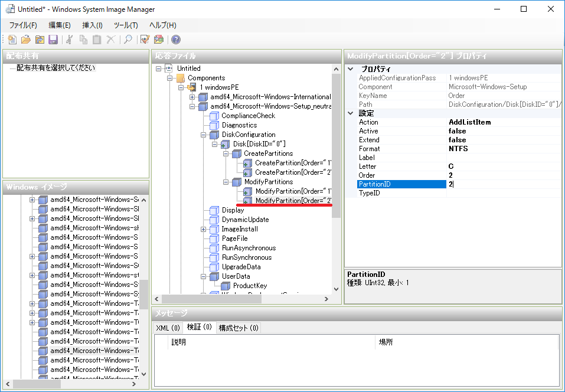This screenshot has width=565, height=392.
Task: Click answer file pane scroll-right arrow
Action: (x=326, y=299)
